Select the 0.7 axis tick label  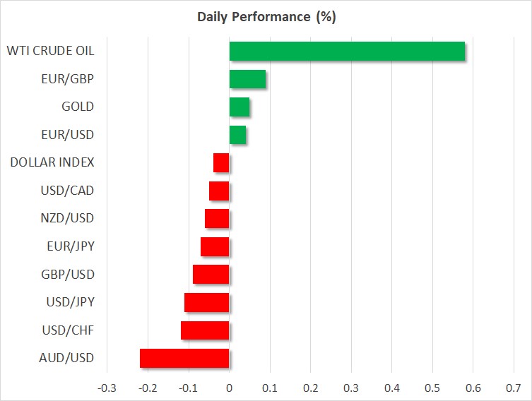[x=514, y=388]
